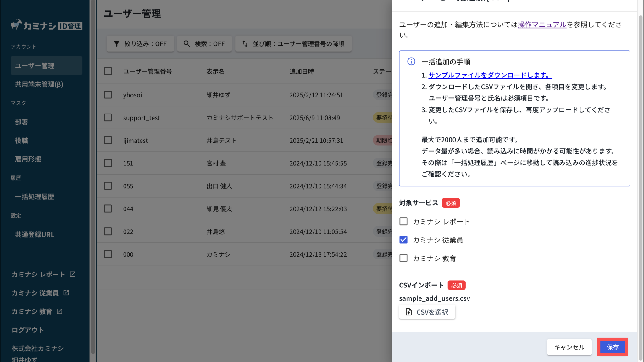Click external link icon beside カミナシ 従業員
Viewport: 644px width, 362px height.
66,293
